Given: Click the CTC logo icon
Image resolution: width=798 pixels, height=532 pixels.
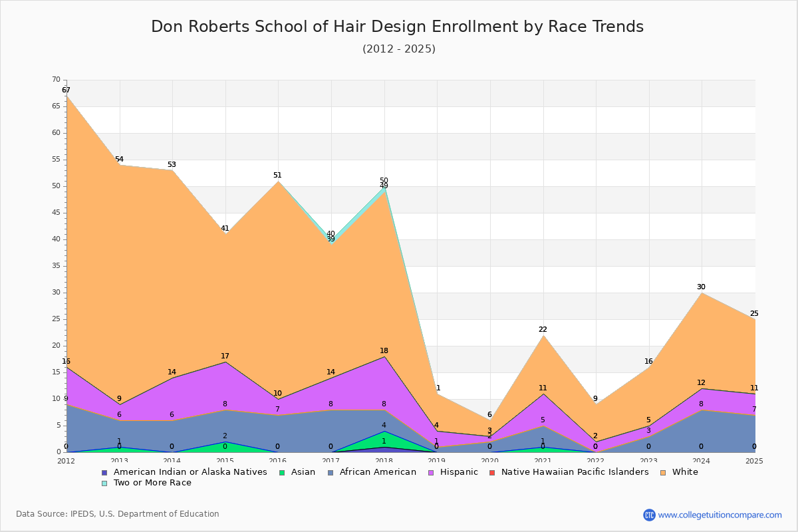Looking at the screenshot, I should click(649, 515).
